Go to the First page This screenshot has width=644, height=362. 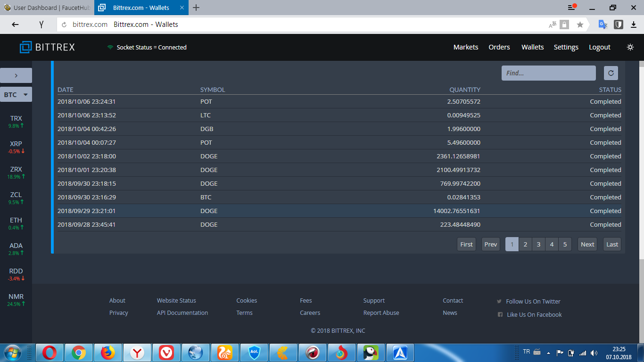tap(467, 244)
